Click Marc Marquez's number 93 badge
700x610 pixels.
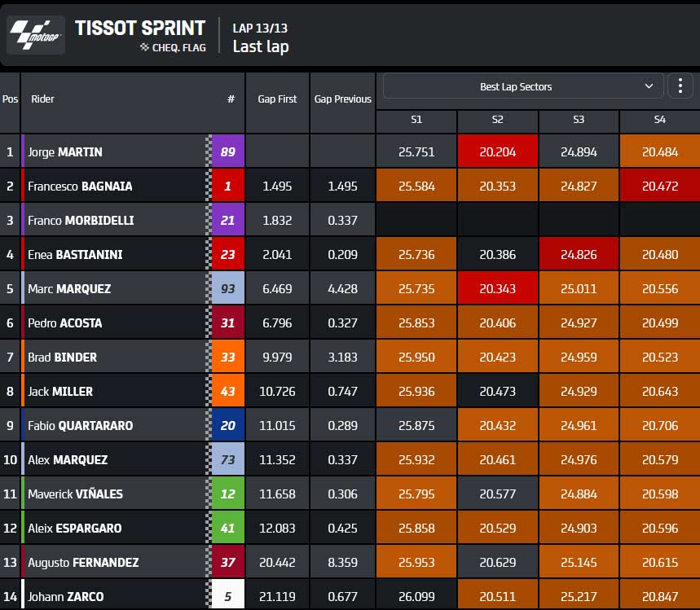pos(227,289)
